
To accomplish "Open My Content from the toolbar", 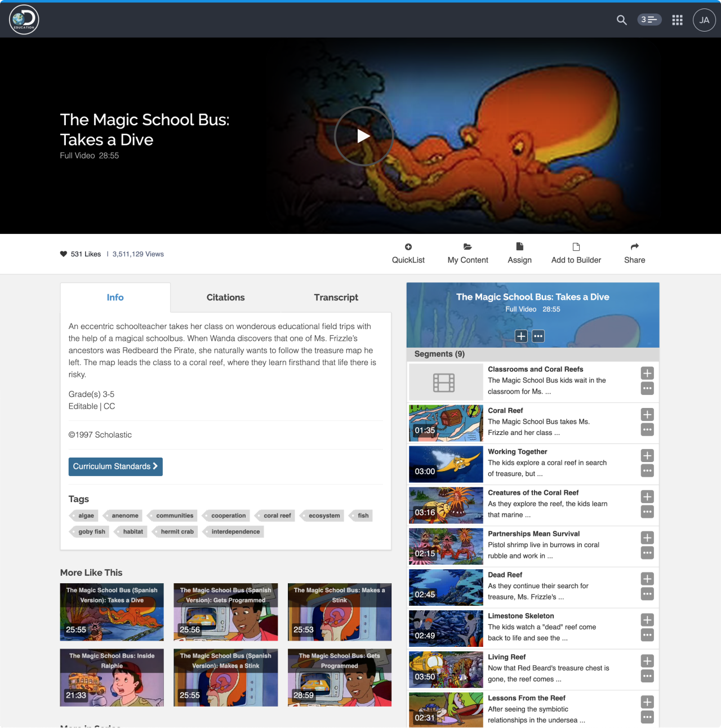I will [x=468, y=252].
